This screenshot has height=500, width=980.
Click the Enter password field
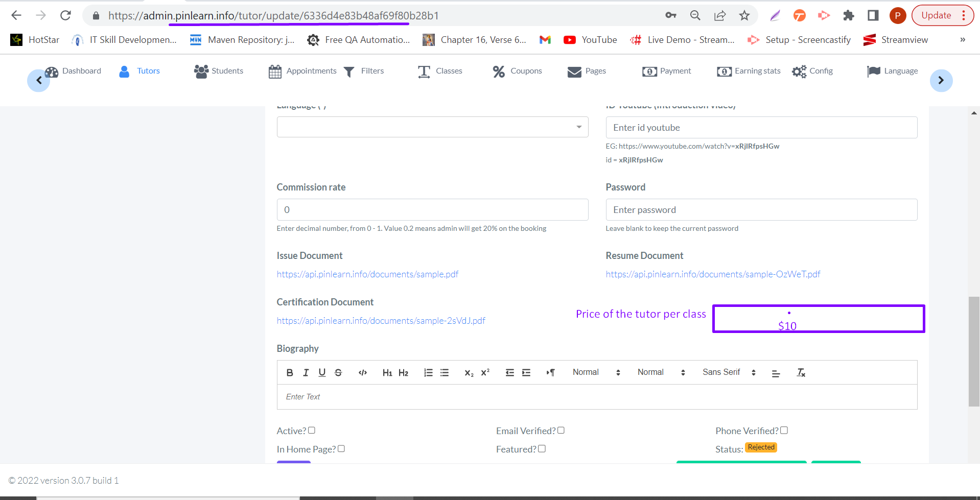[761, 210]
